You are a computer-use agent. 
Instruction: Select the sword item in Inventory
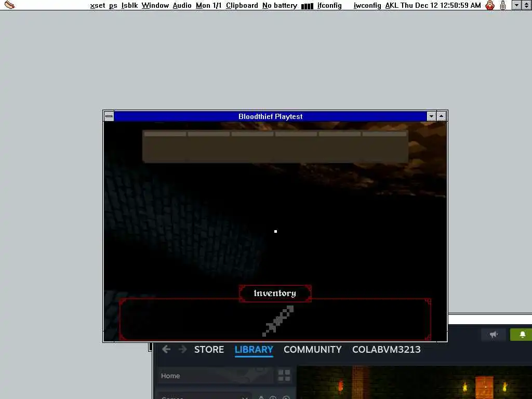pyautogui.click(x=278, y=321)
